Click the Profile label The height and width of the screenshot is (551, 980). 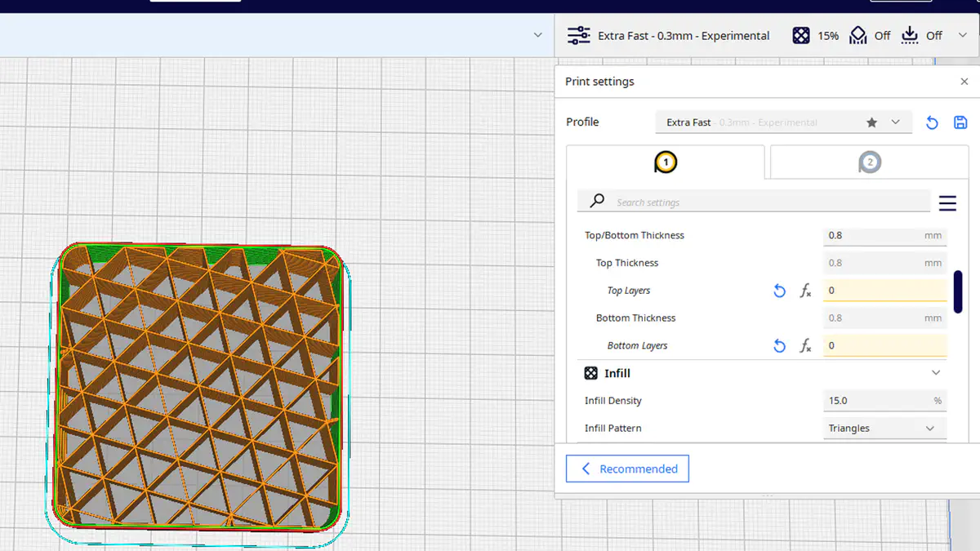pos(582,122)
